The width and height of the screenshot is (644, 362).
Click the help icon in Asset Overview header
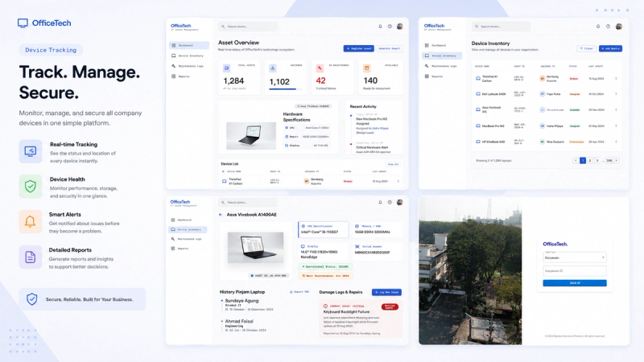pyautogui.click(x=390, y=27)
